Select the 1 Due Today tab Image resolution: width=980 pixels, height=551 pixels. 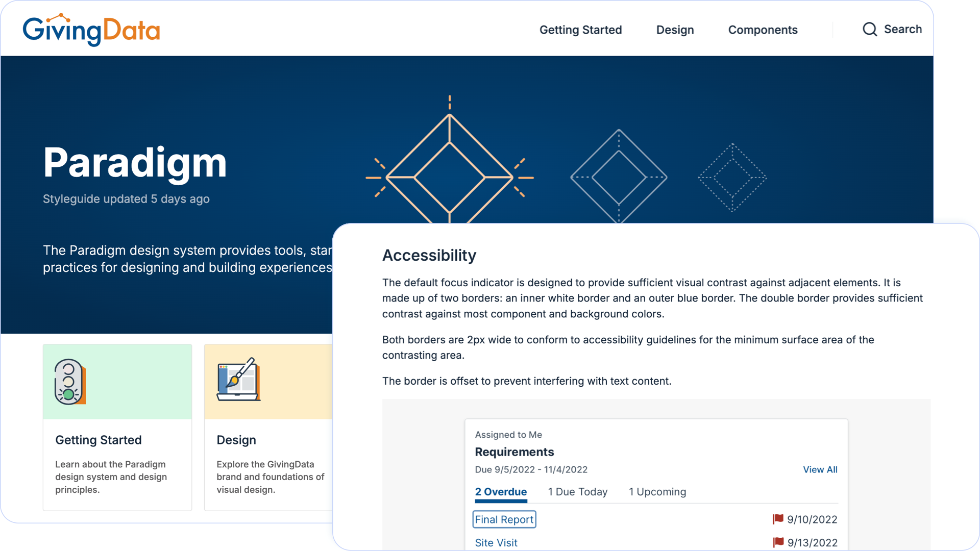pos(578,492)
